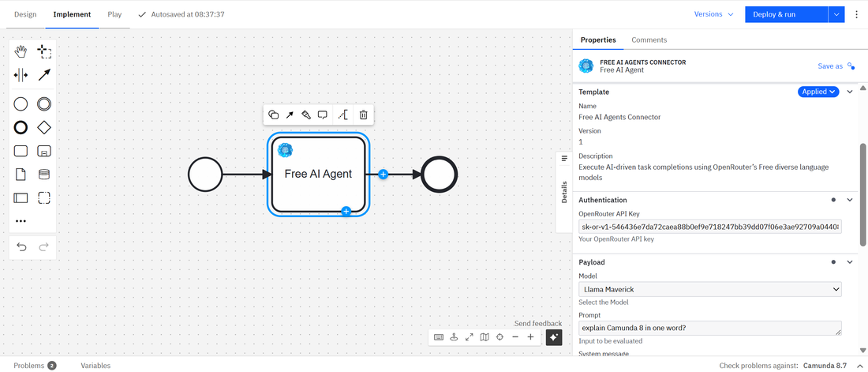Viewport: 868px width, 372px height.
Task: Switch to the Design tab
Action: coord(25,14)
